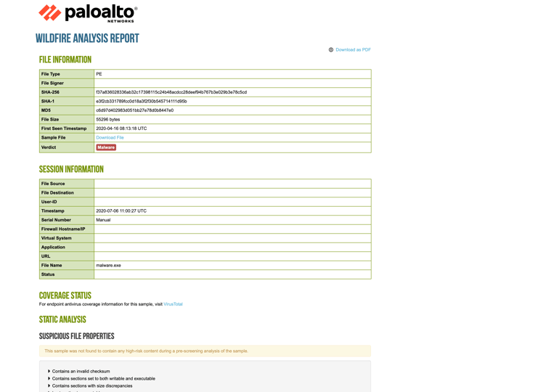Click the First Seen Timestamp value 2020-04-16
Screen dimensions: 559x392
point(121,128)
